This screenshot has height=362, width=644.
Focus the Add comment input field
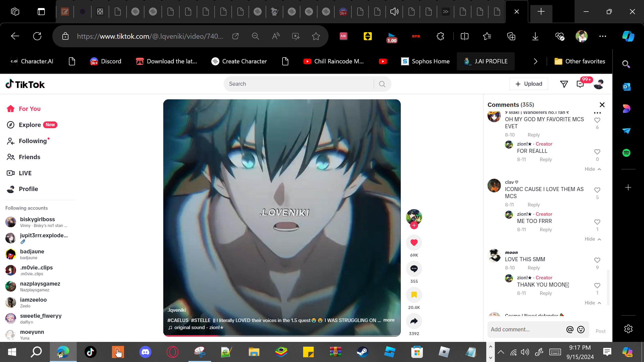[526, 329]
